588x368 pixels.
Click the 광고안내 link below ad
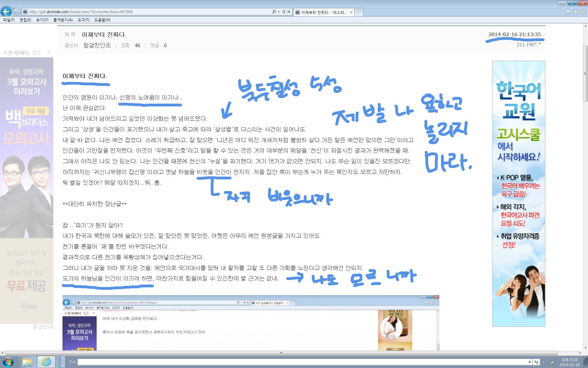pyautogui.click(x=43, y=327)
